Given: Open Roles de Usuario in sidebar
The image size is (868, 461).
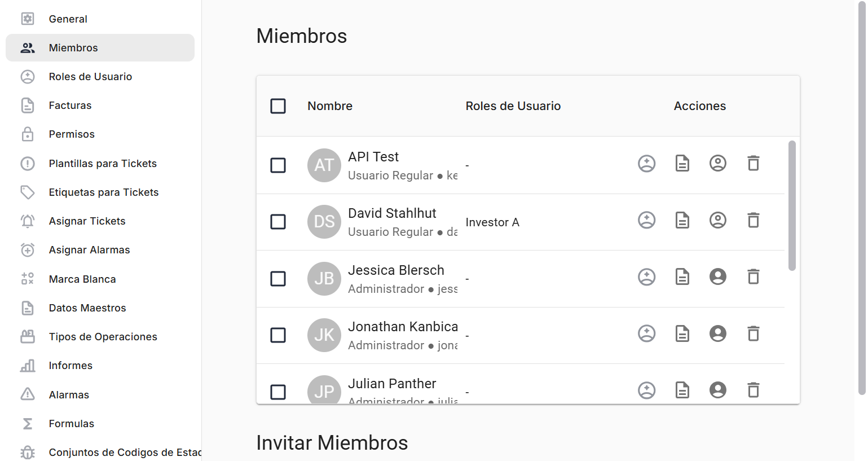Looking at the screenshot, I should coord(90,77).
